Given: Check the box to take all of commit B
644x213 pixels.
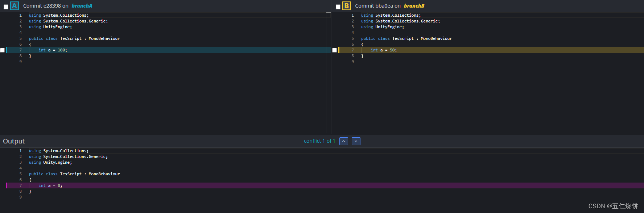Looking at the screenshot, I should point(338,7).
